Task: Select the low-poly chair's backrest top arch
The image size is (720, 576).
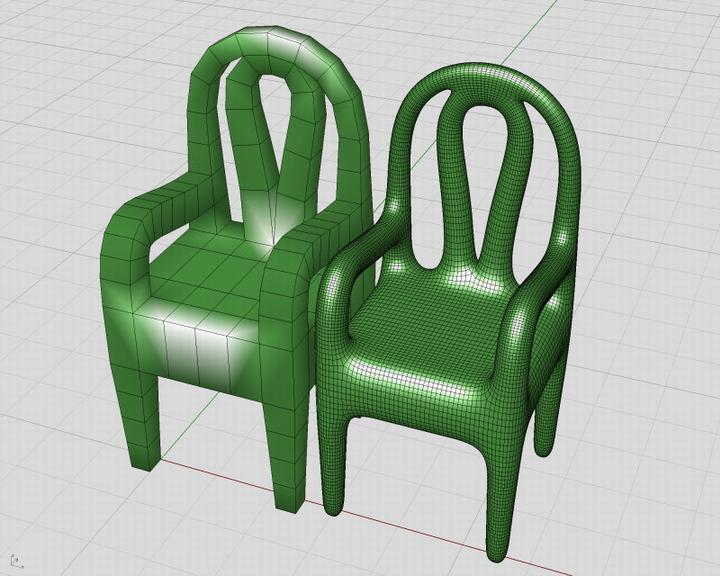Action: coord(285,45)
